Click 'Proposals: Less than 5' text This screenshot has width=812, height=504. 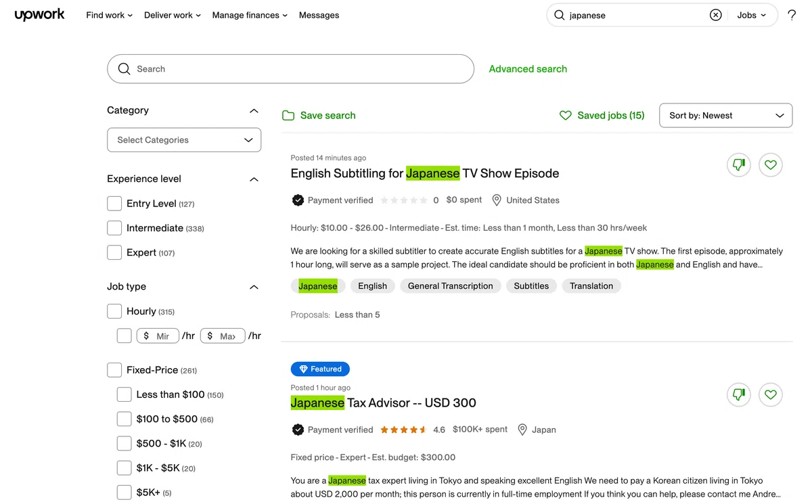tap(335, 315)
